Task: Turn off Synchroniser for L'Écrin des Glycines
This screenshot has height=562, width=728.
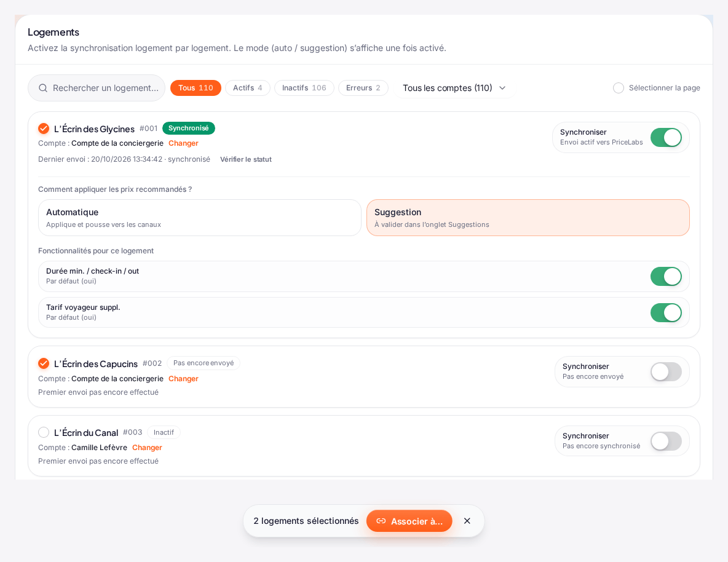Action: pyautogui.click(x=666, y=138)
